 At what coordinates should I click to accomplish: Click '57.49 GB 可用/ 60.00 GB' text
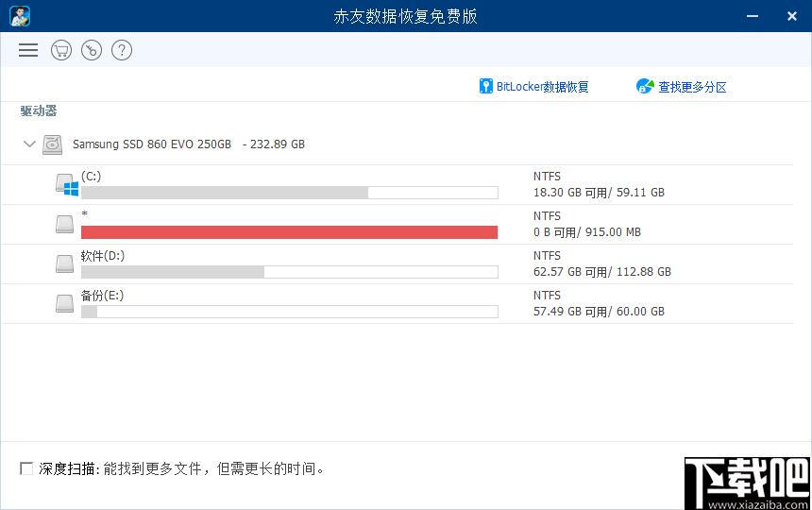pyautogui.click(x=599, y=312)
